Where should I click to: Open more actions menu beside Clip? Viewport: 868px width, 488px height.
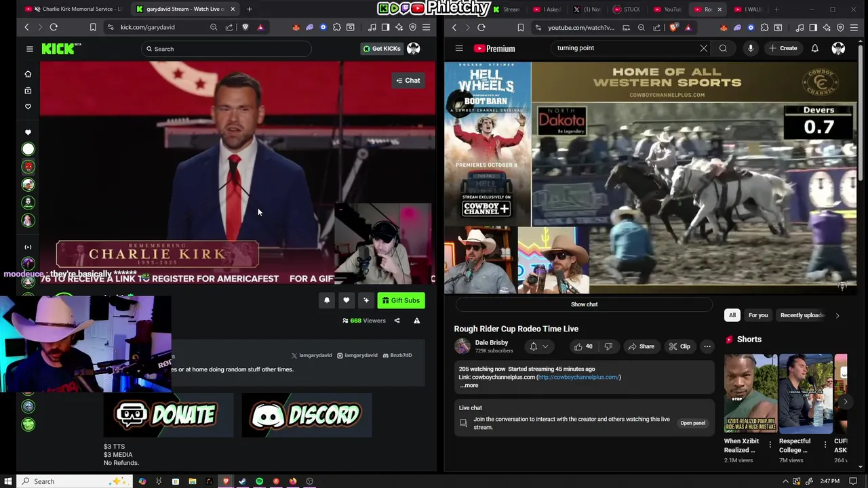(x=707, y=346)
